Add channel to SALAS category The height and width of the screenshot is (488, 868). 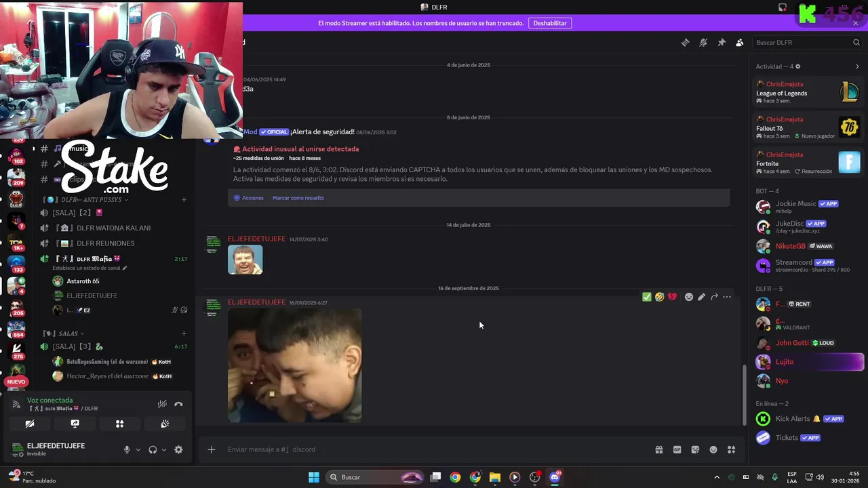(184, 333)
